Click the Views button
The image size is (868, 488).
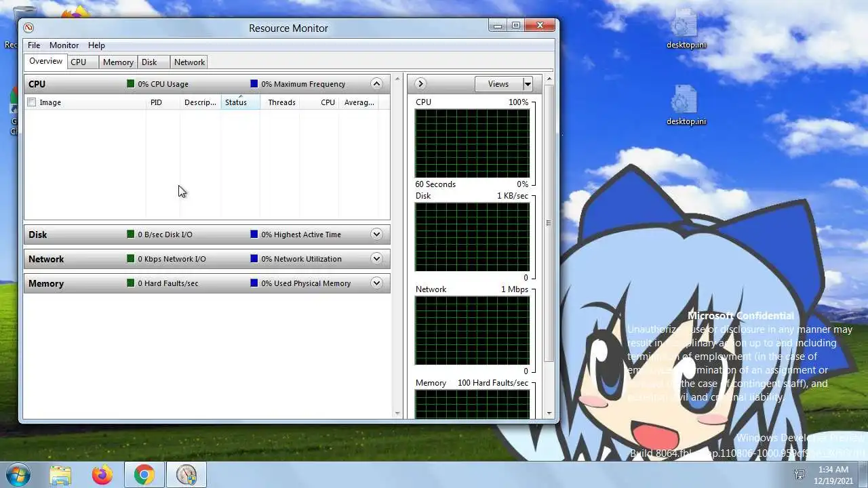point(498,84)
